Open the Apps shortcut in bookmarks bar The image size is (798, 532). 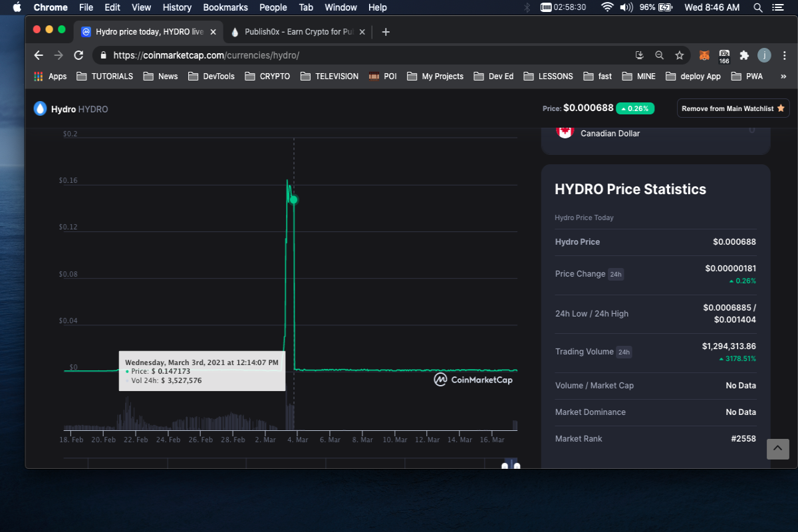(x=51, y=76)
